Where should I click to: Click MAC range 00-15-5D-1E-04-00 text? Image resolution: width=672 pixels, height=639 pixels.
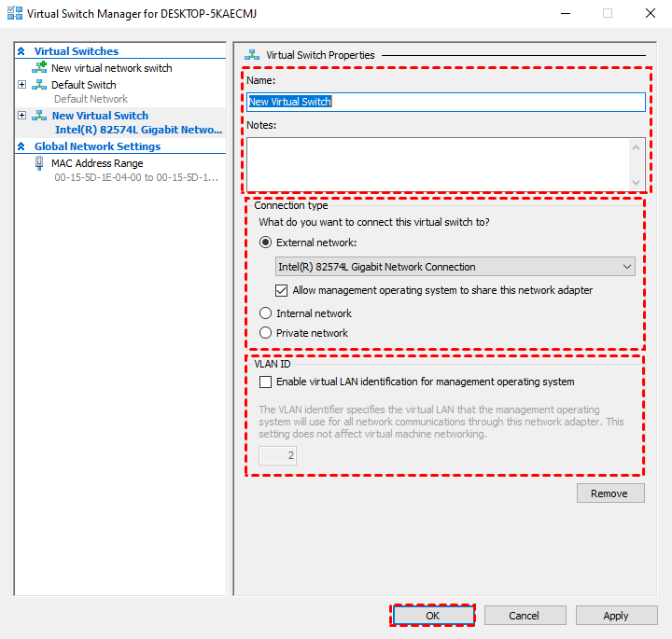[x=136, y=177]
